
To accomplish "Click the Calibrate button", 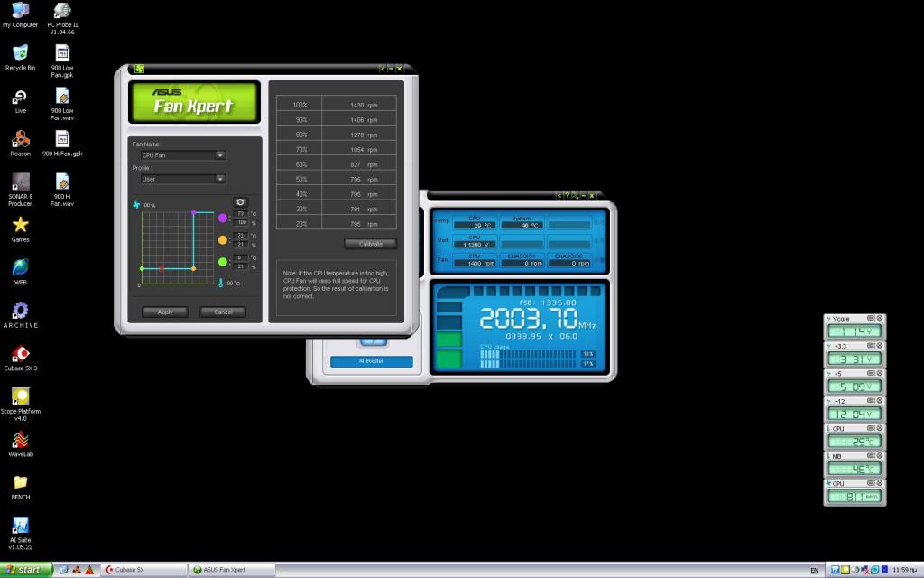I will click(370, 244).
